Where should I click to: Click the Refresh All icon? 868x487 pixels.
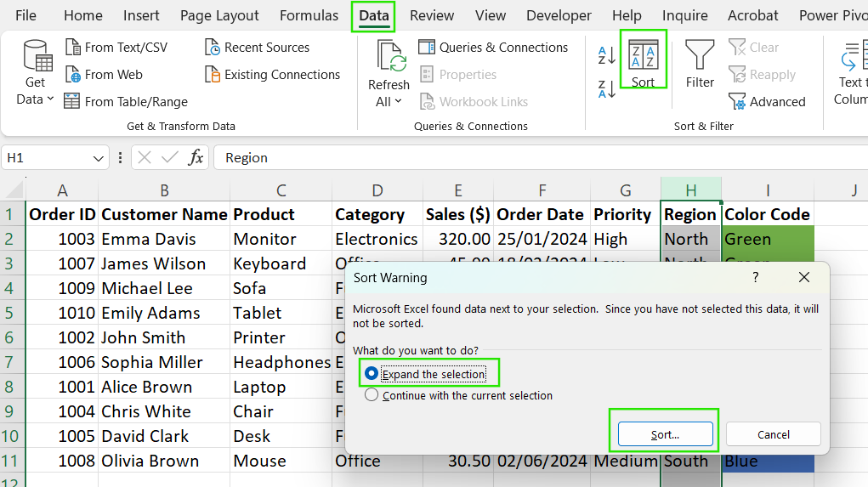point(391,57)
